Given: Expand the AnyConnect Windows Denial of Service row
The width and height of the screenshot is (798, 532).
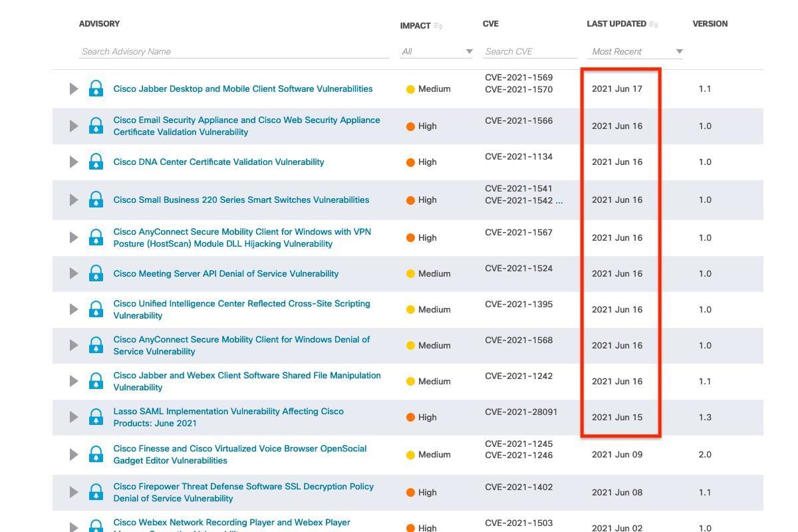Looking at the screenshot, I should pyautogui.click(x=74, y=345).
